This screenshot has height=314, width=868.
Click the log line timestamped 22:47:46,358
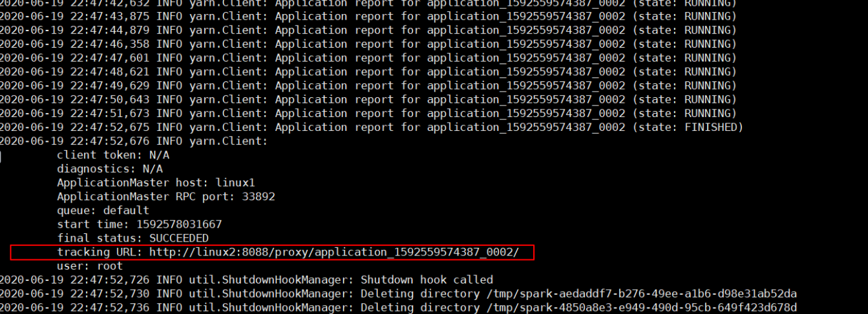pyautogui.click(x=368, y=44)
